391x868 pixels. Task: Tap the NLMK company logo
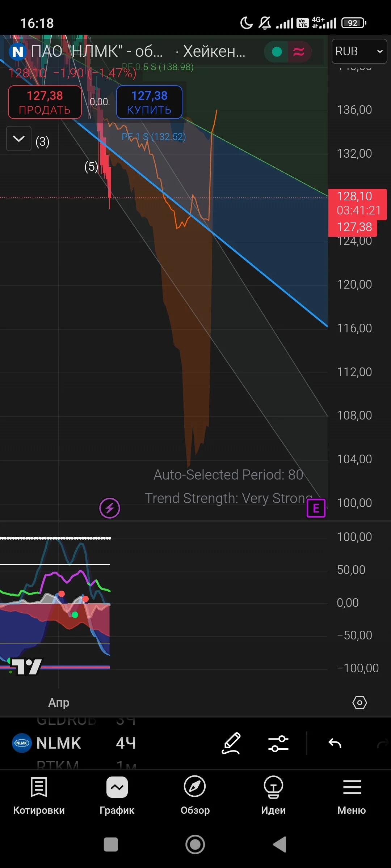(x=22, y=743)
